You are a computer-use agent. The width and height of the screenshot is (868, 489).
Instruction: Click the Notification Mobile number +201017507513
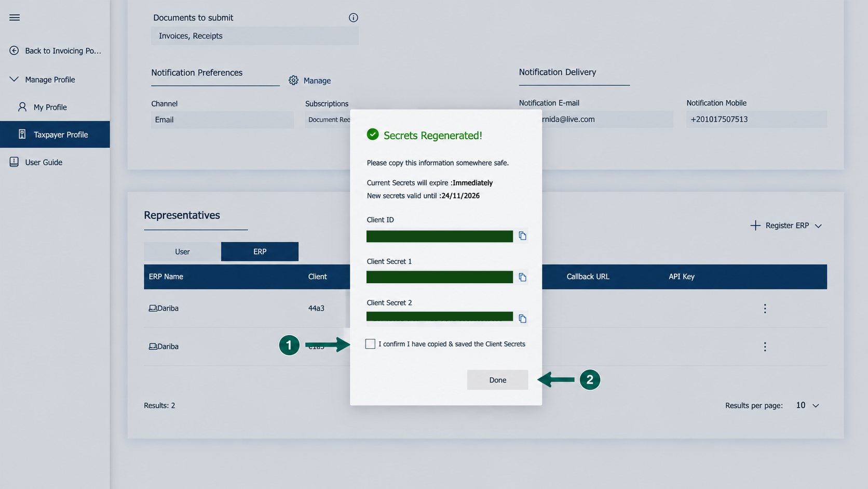click(719, 119)
